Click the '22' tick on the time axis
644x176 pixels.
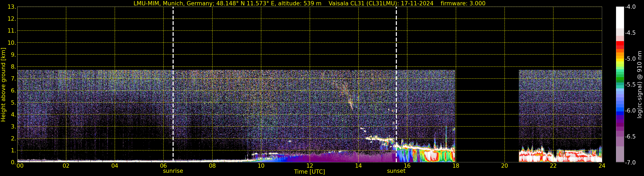(553, 166)
